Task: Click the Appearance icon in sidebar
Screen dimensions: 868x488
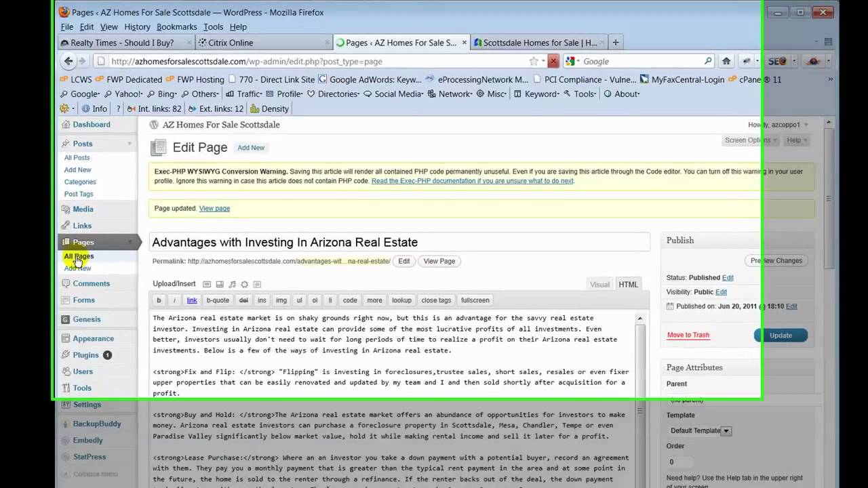Action: pos(65,339)
